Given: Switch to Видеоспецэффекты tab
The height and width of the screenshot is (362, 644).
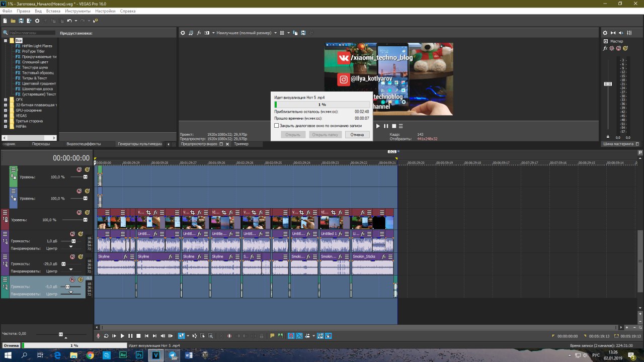Looking at the screenshot, I should pyautogui.click(x=84, y=144).
